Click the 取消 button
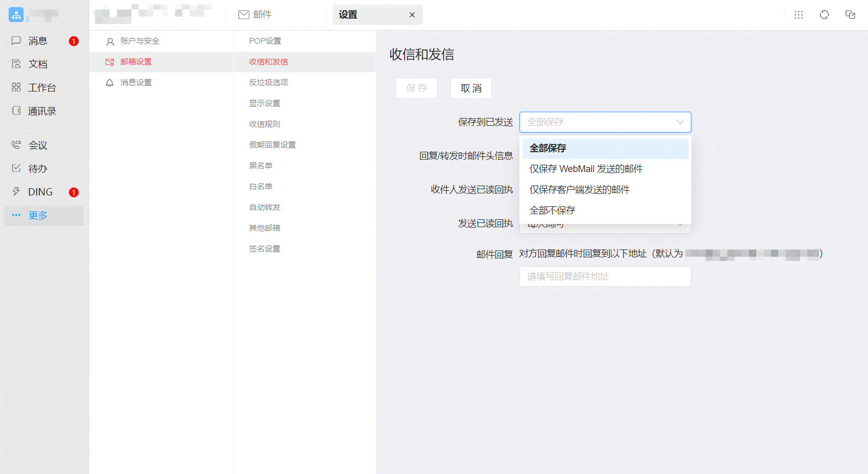The width and height of the screenshot is (868, 474). point(471,88)
